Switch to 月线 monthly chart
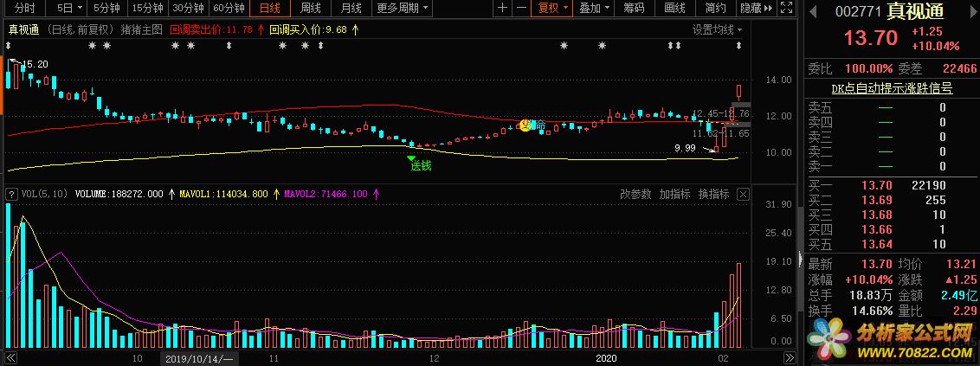The width and height of the screenshot is (980, 366). (351, 8)
